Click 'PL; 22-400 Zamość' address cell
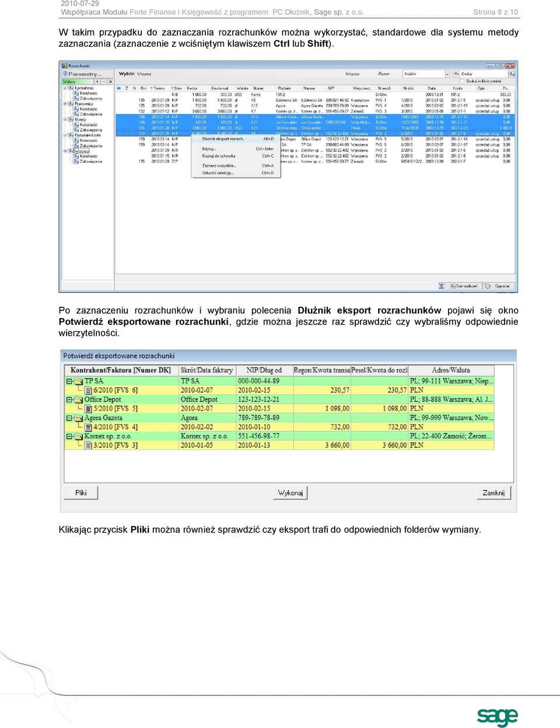The image size is (560, 728). (x=452, y=436)
